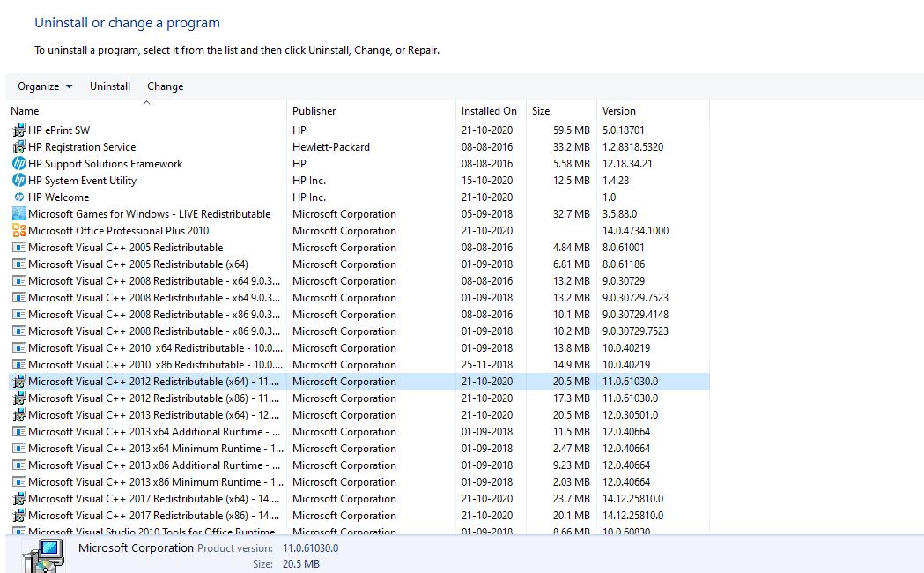Click the HP Welcome logo icon
The height and width of the screenshot is (573, 924).
click(x=18, y=197)
